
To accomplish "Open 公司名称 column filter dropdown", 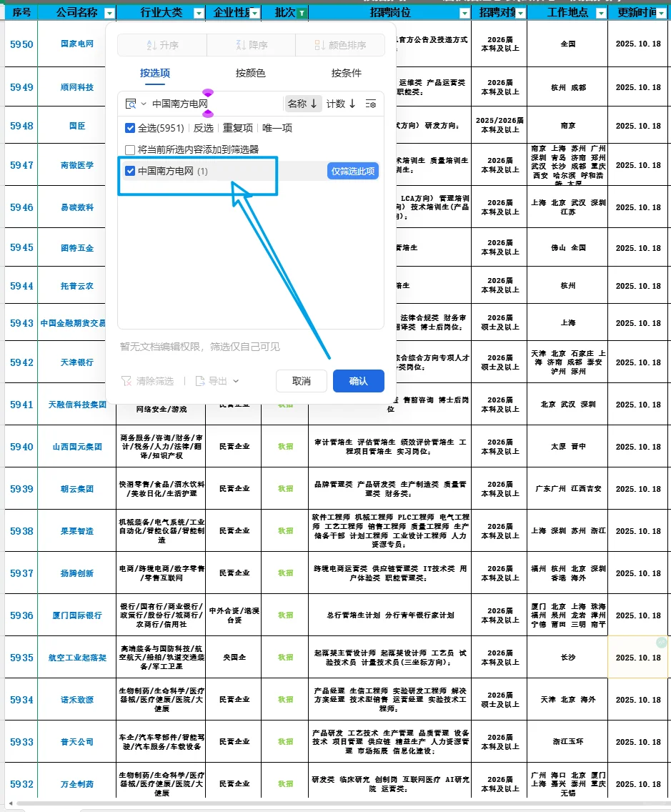I will 109,13.
